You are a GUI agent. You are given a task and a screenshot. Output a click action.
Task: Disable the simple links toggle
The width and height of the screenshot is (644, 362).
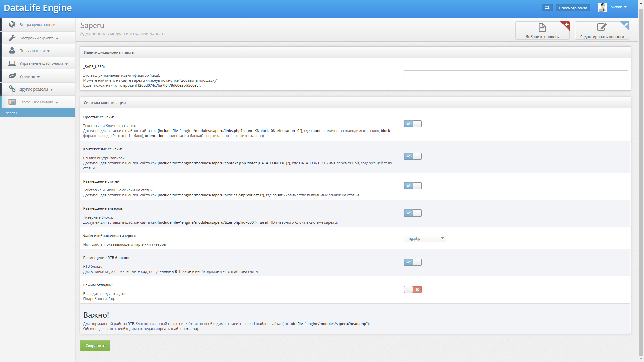click(x=413, y=124)
